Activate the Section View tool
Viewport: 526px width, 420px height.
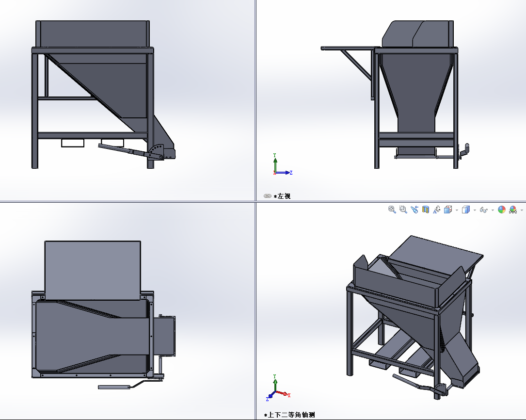click(x=425, y=210)
